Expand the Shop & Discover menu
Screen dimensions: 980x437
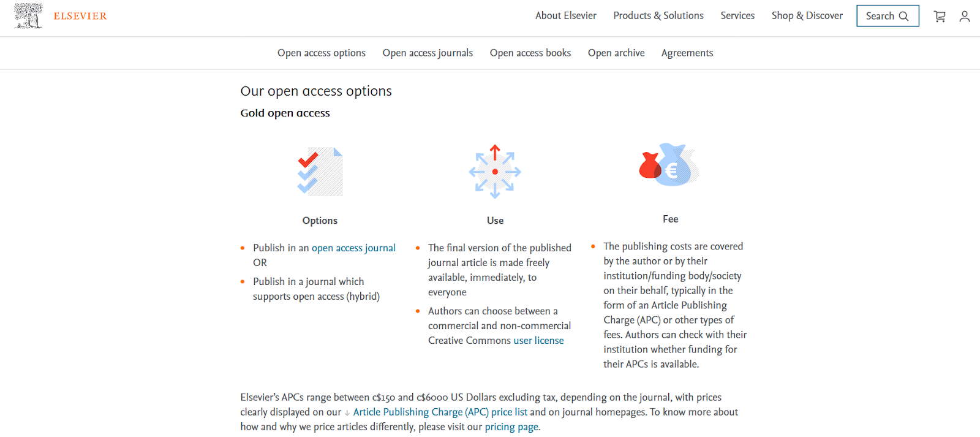click(807, 16)
